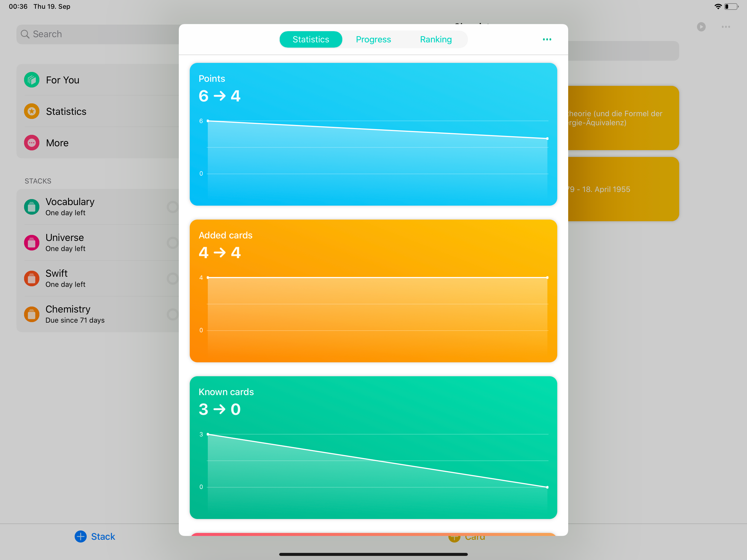Toggle the circle next to Universe

pos(173,243)
